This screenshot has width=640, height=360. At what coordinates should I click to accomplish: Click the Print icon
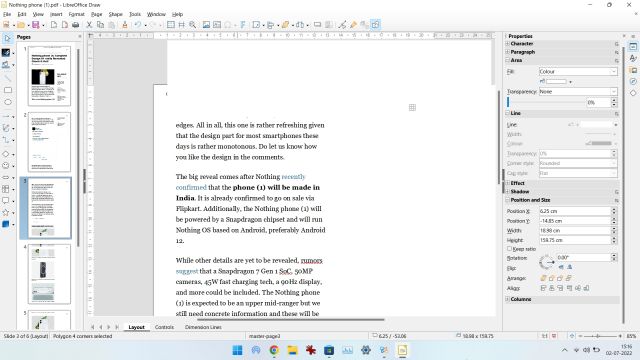[x=76, y=25]
